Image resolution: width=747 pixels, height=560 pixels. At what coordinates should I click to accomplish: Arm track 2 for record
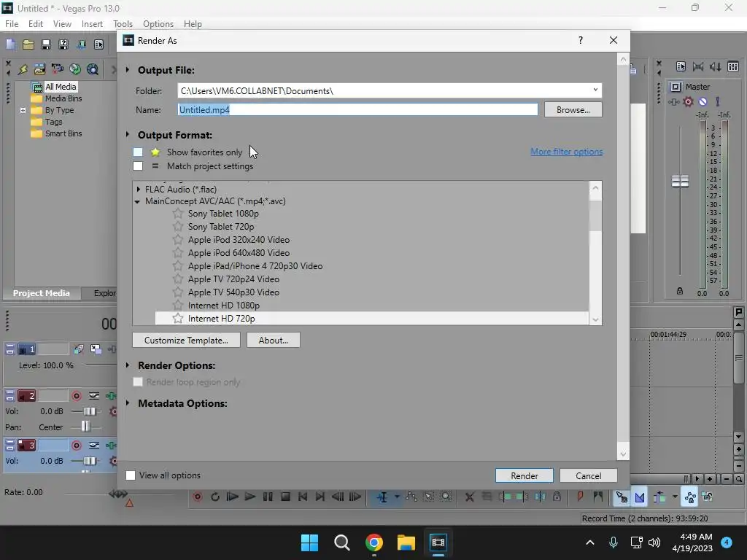pyautogui.click(x=76, y=396)
